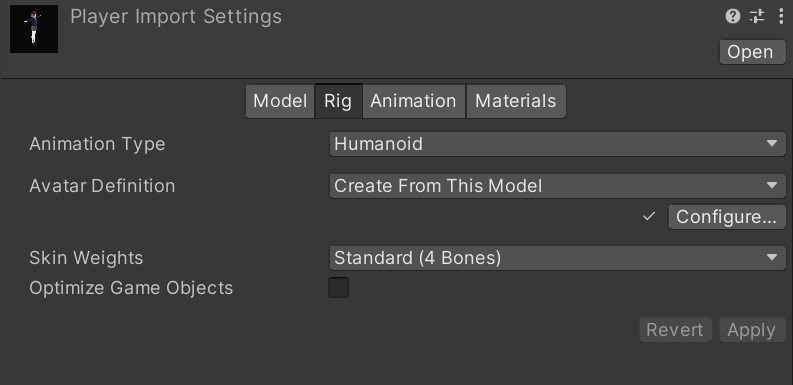Go to the Animation tab
793x385 pixels.
point(414,101)
